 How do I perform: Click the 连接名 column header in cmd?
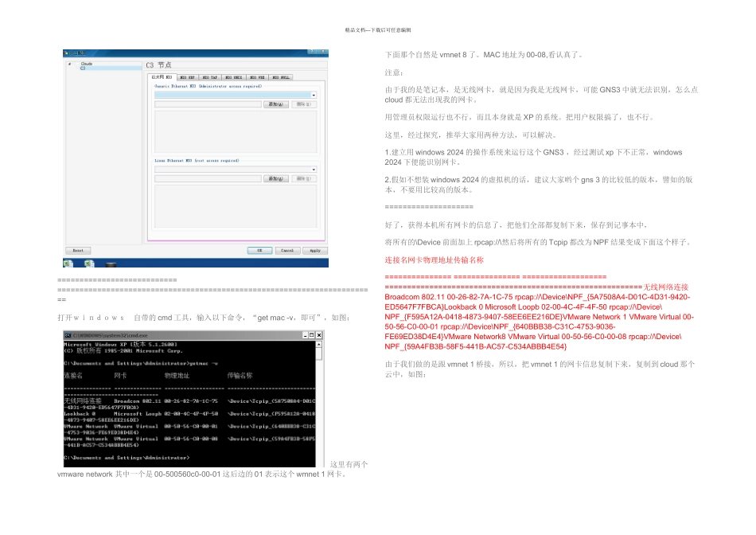73,375
